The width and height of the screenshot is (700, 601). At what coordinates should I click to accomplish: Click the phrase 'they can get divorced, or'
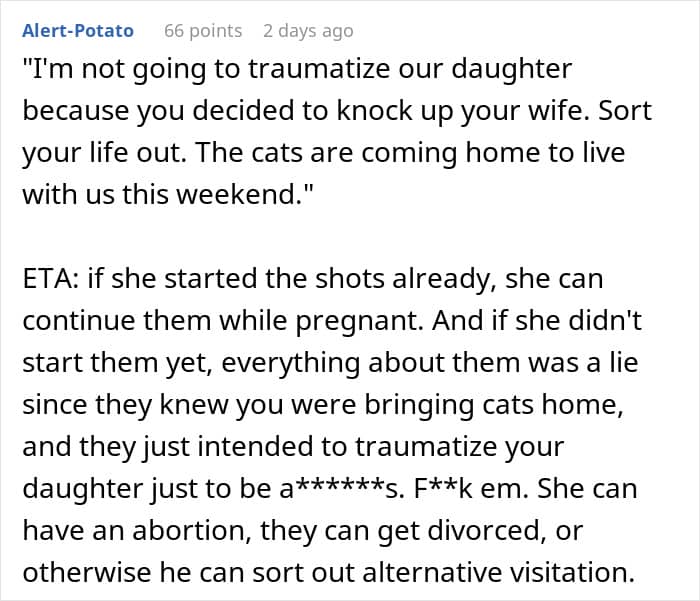421,531
